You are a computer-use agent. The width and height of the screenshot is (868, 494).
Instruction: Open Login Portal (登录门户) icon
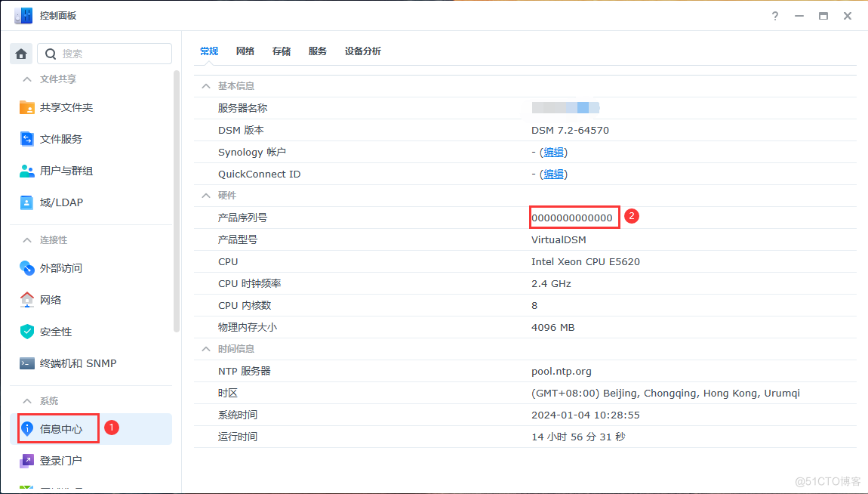click(26, 461)
